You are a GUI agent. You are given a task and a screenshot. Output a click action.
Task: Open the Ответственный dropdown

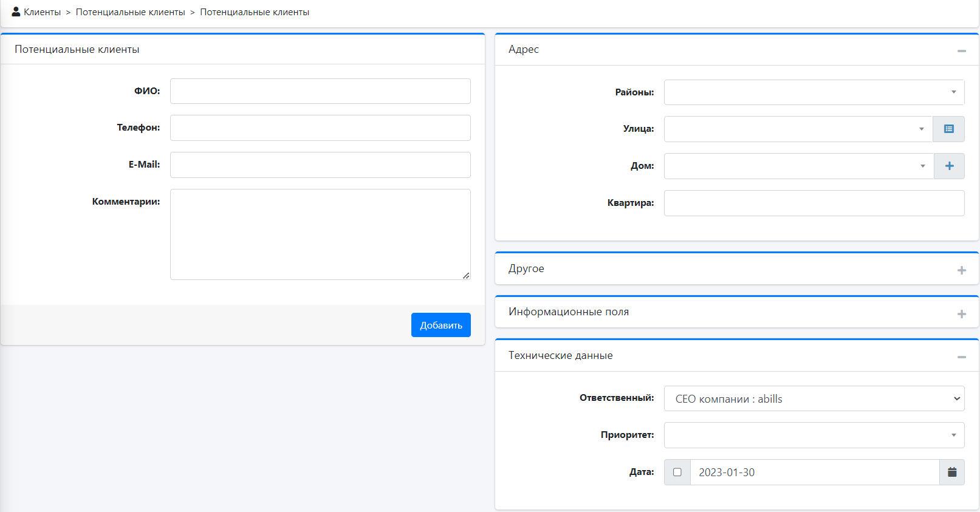814,398
